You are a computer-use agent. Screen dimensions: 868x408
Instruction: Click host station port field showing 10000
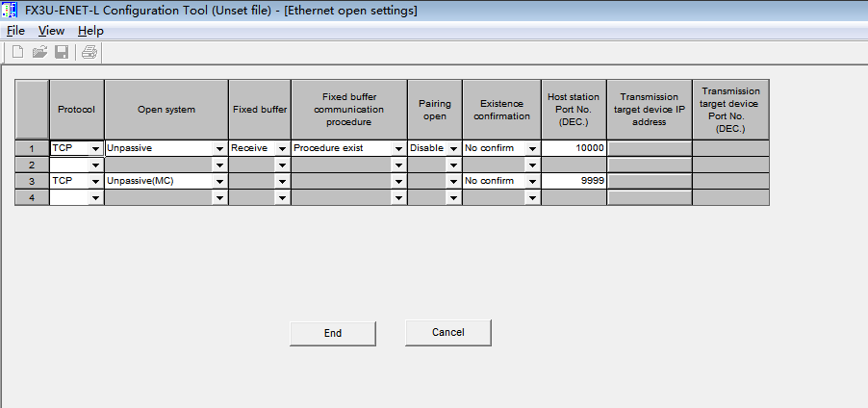(574, 148)
